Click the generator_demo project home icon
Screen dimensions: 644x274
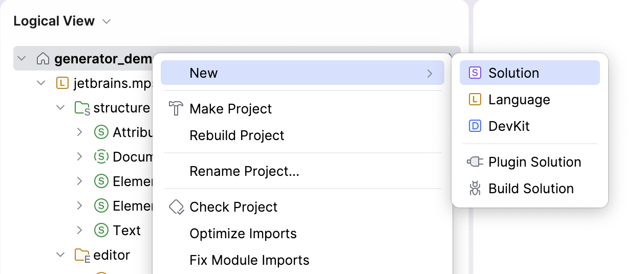tap(43, 59)
